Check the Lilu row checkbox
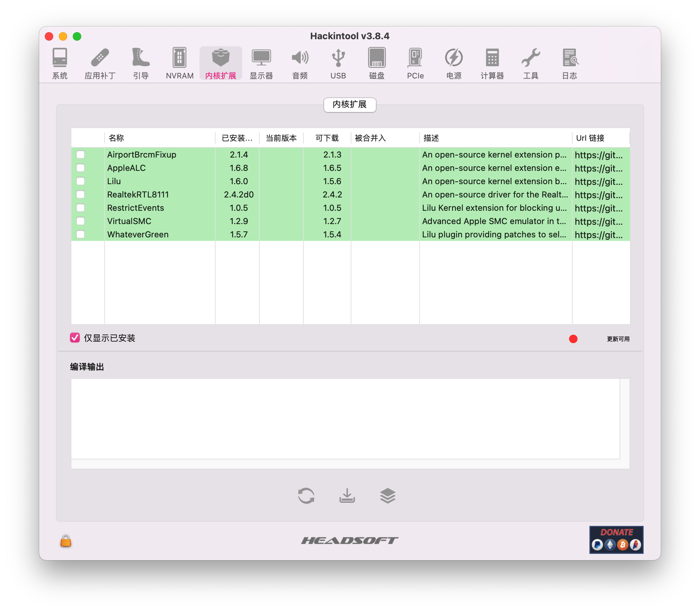 point(80,181)
